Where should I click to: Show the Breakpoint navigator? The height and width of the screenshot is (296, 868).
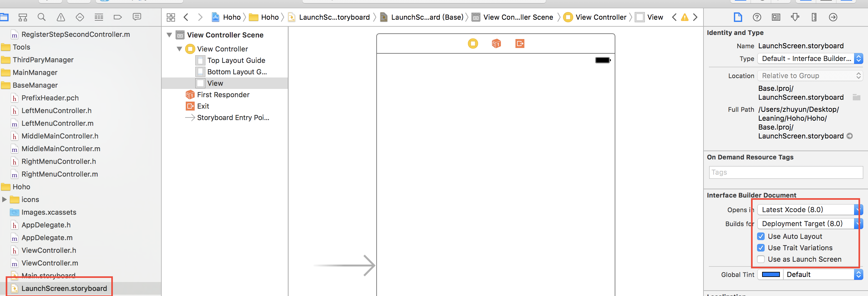tap(118, 17)
